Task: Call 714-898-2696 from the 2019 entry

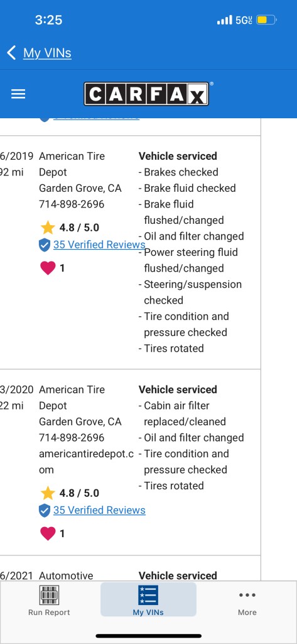Action: (x=72, y=204)
